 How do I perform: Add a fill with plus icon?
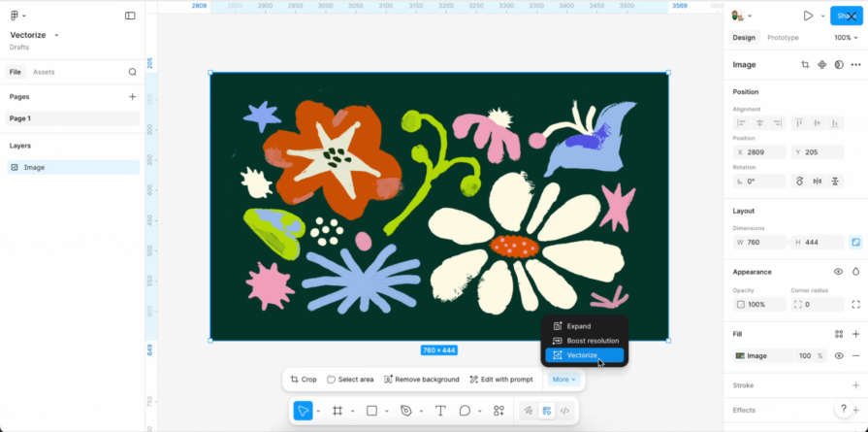pyautogui.click(x=855, y=334)
